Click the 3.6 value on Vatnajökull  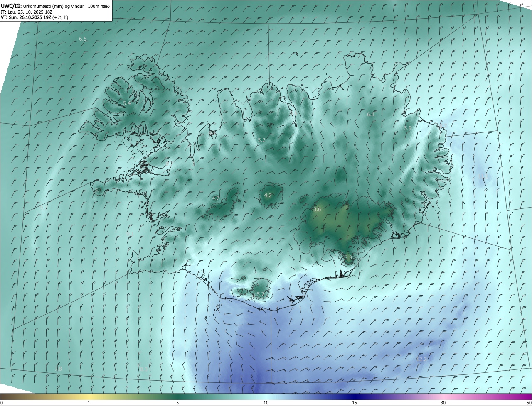[x=317, y=210]
